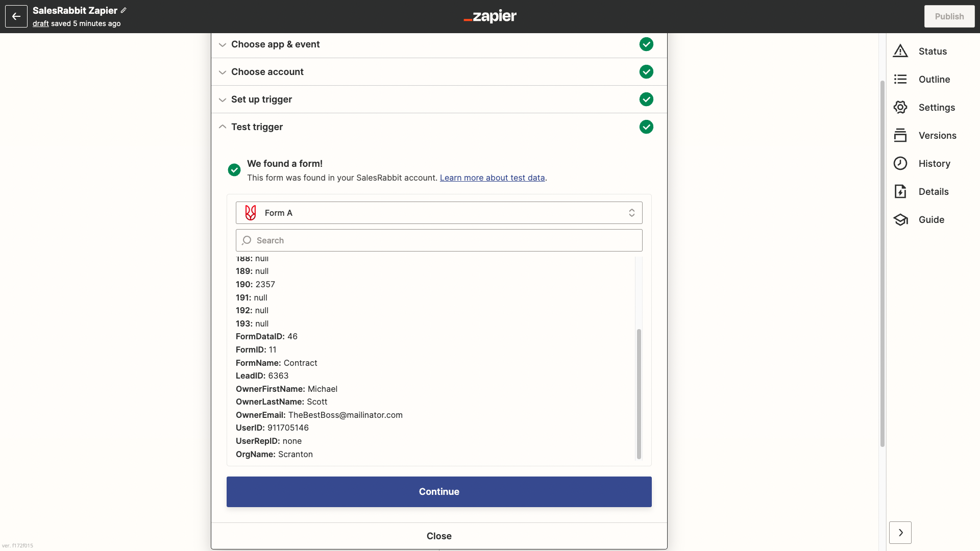Screen dimensions: 980x551
Task: Select the 'FormID: 11' row
Action: click(256, 349)
